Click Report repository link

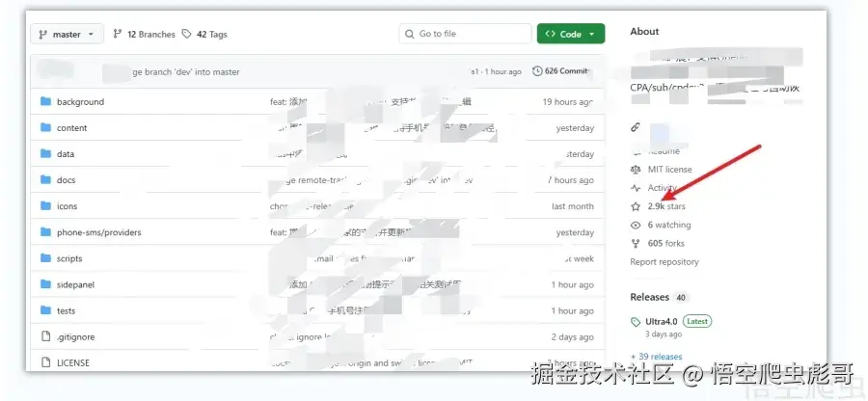coord(665,262)
